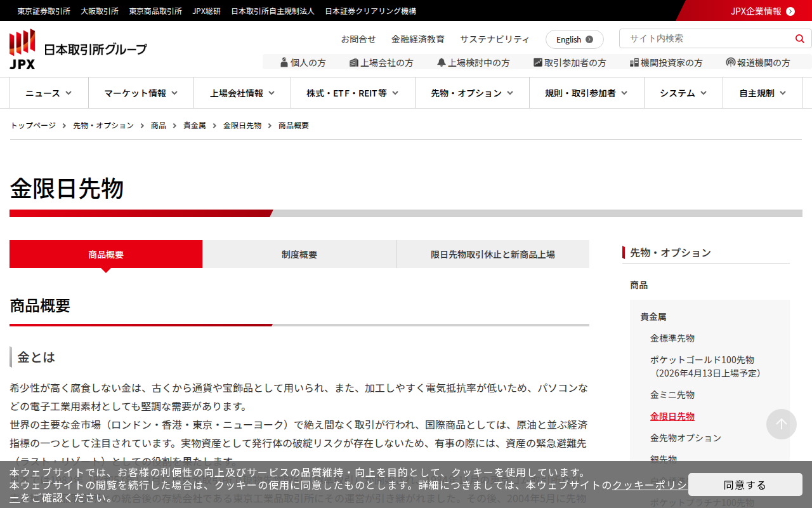Expand the 自主規制 menu
This screenshot has height=508, width=812.
763,93
